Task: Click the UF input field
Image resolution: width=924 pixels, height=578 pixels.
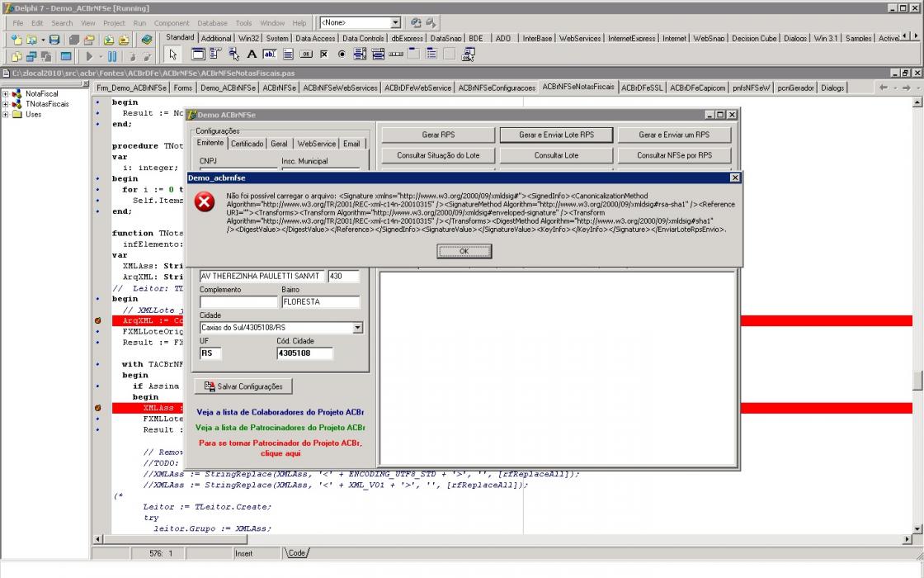Action: (210, 353)
